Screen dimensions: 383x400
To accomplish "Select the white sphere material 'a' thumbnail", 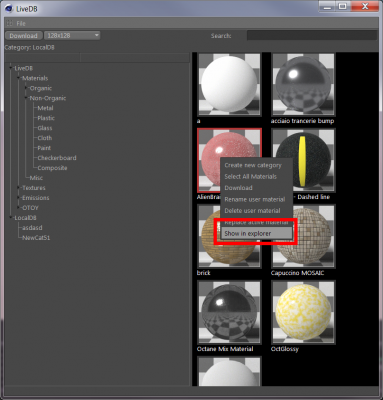I will [229, 84].
